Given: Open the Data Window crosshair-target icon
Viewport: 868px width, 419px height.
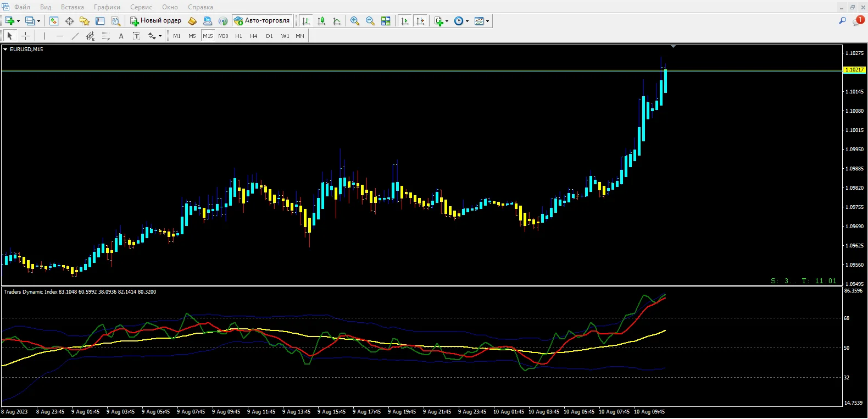Looking at the screenshot, I should point(69,21).
